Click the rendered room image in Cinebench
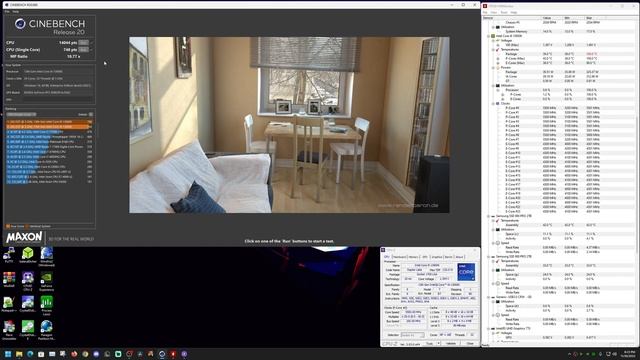The width and height of the screenshot is (640, 360). click(x=289, y=125)
